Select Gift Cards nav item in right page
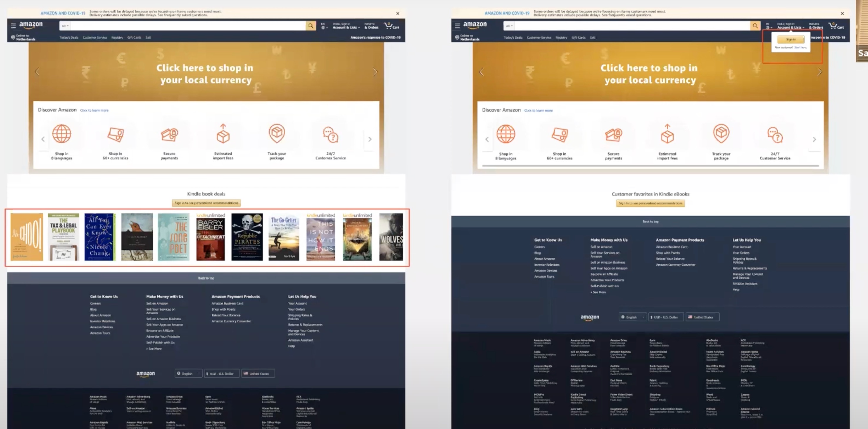The height and width of the screenshot is (429, 868). pyautogui.click(x=578, y=37)
